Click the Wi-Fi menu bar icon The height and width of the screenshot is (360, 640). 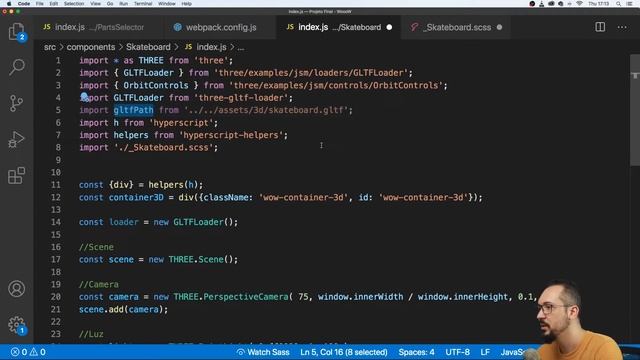[579, 4]
